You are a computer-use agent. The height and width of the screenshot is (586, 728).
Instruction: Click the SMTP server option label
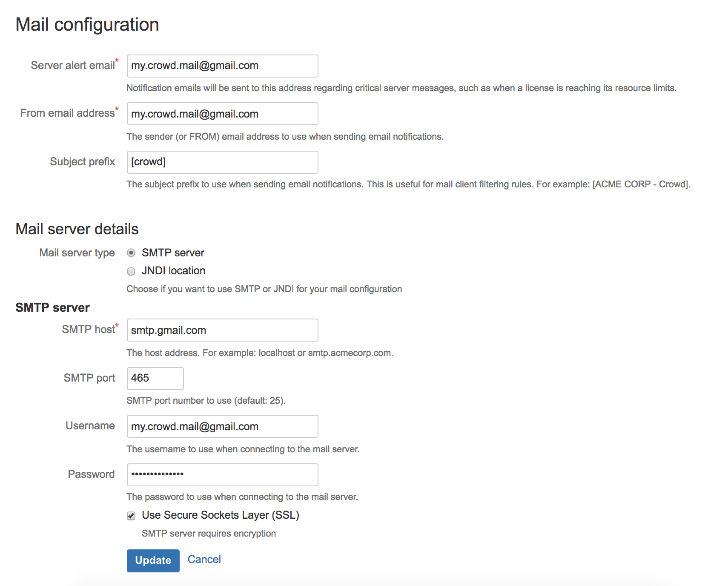tap(173, 253)
